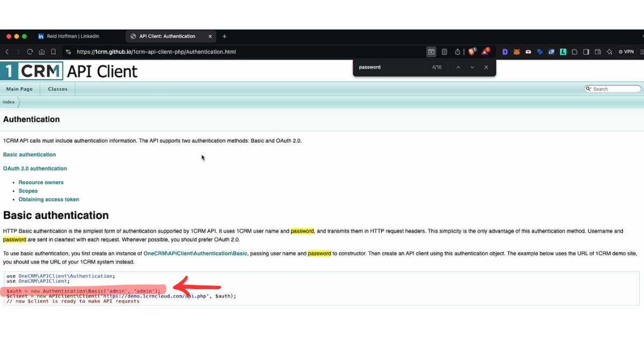Screen dimensions: 644x338
Task: Open the Scopes link
Action: click(x=28, y=191)
